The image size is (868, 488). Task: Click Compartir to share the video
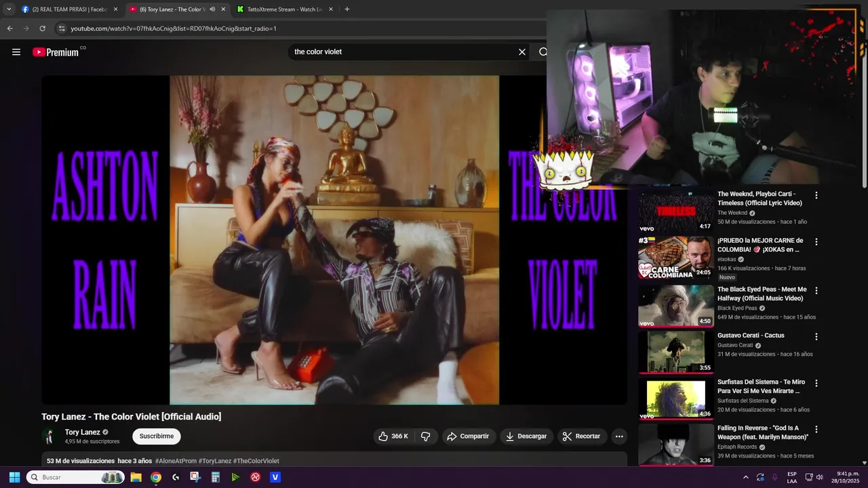pos(468,436)
